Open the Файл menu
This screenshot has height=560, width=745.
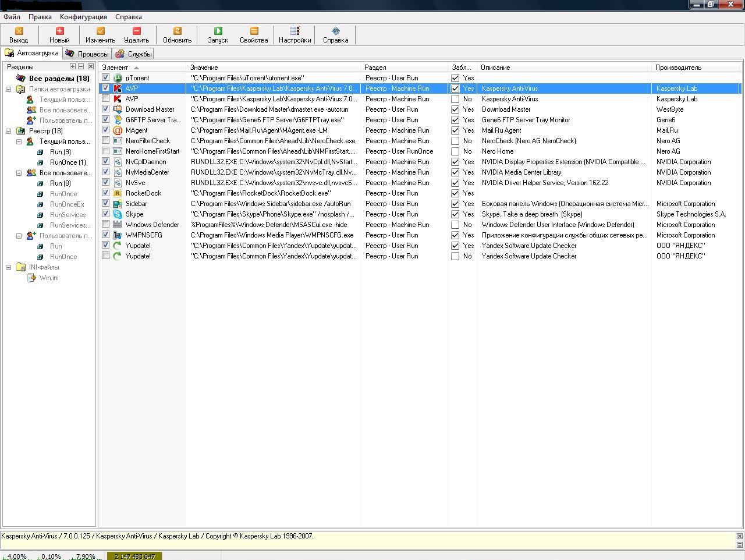point(12,17)
